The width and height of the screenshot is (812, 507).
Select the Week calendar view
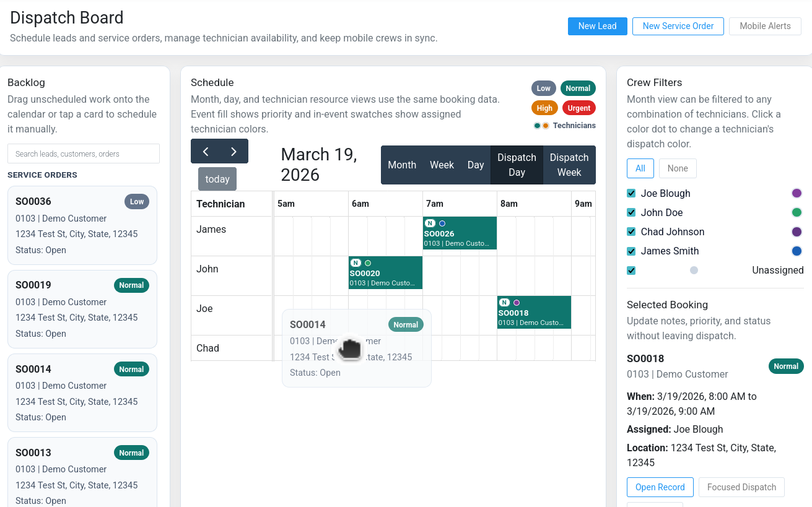442,165
